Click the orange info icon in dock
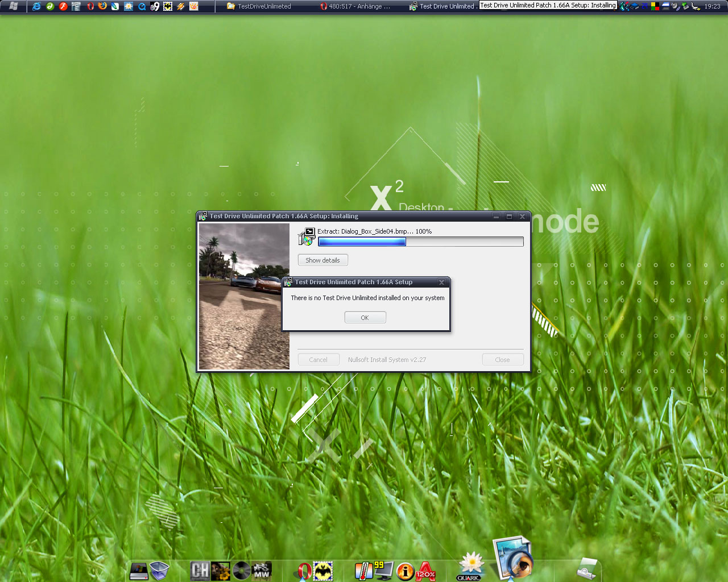Image resolution: width=728 pixels, height=582 pixels. pyautogui.click(x=405, y=571)
